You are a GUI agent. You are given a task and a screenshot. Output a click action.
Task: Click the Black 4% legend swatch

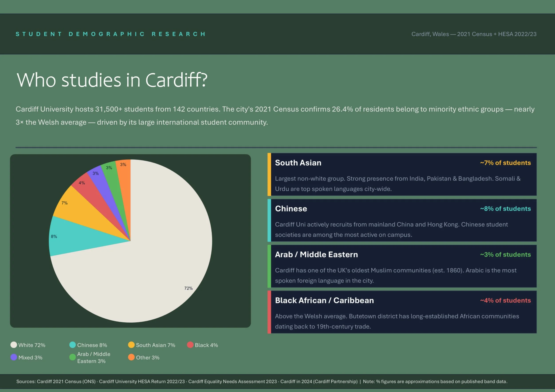[x=190, y=345]
